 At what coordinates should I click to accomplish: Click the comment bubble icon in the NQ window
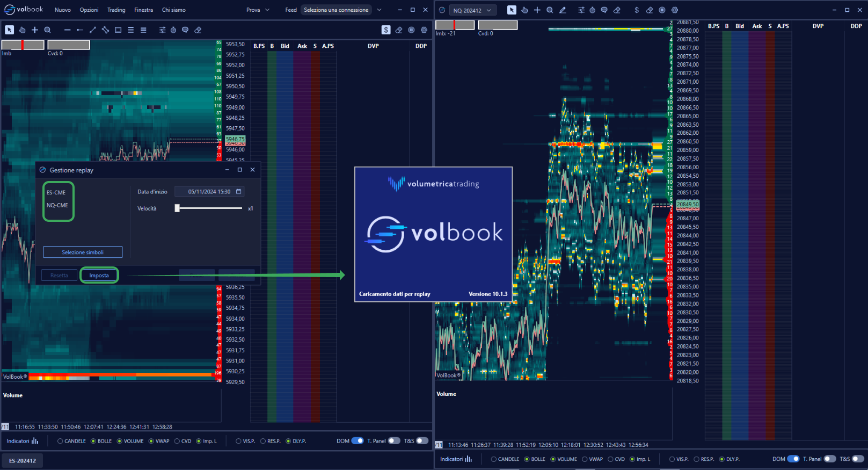pyautogui.click(x=604, y=10)
